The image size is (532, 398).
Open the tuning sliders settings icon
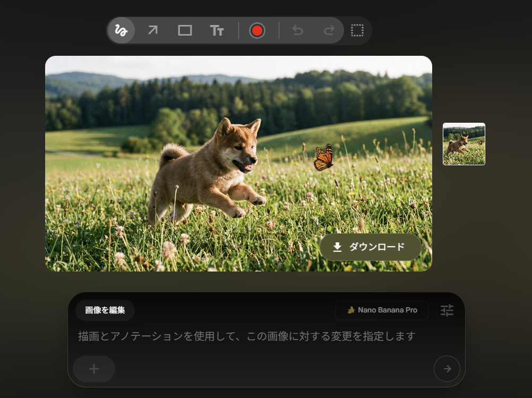pyautogui.click(x=447, y=310)
